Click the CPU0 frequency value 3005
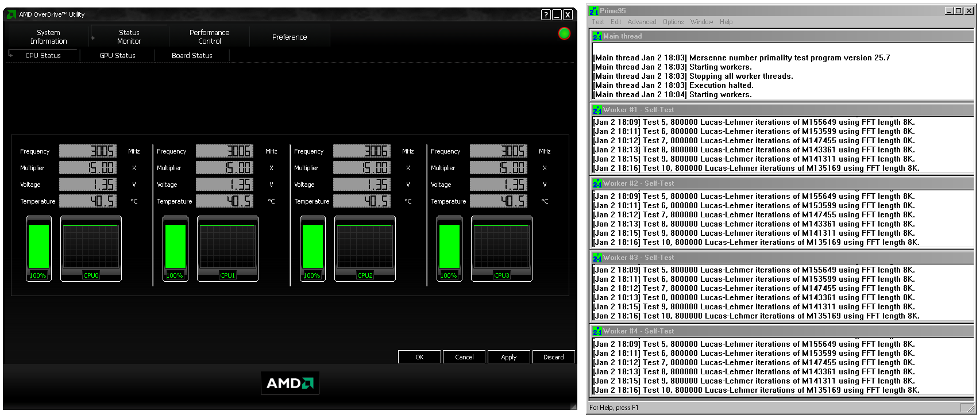Viewport: 980px width, 418px height. (88, 151)
